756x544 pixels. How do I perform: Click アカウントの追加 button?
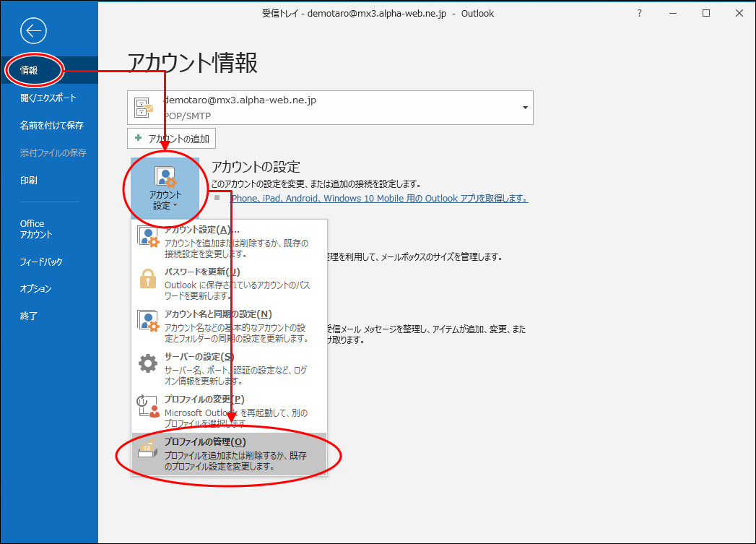point(172,139)
